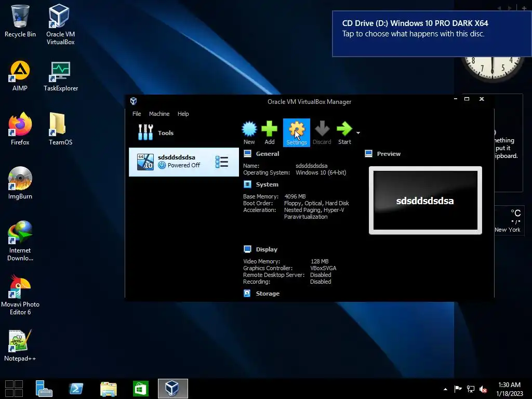Click the Windows 10 64-bit VM icon
The image size is (532, 399).
pyautogui.click(x=145, y=162)
